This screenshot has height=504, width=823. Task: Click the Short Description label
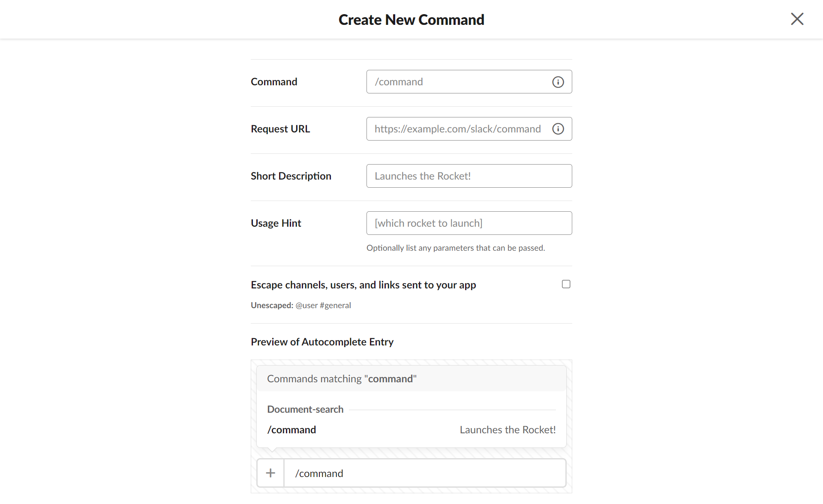click(291, 176)
